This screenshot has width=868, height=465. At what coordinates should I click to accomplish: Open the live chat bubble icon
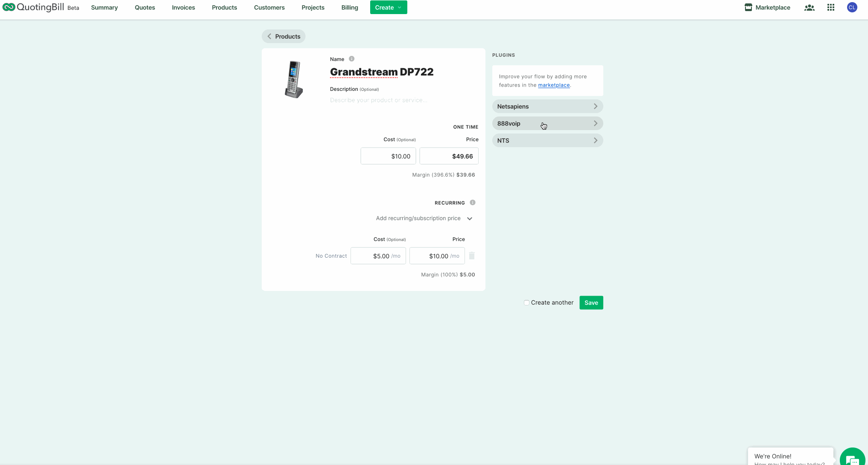pos(852,459)
